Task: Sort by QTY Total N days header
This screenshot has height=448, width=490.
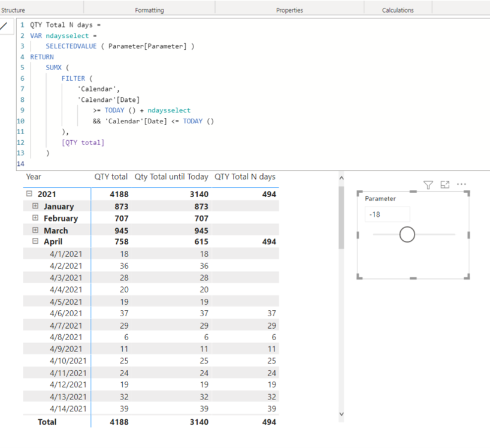Action: [244, 177]
